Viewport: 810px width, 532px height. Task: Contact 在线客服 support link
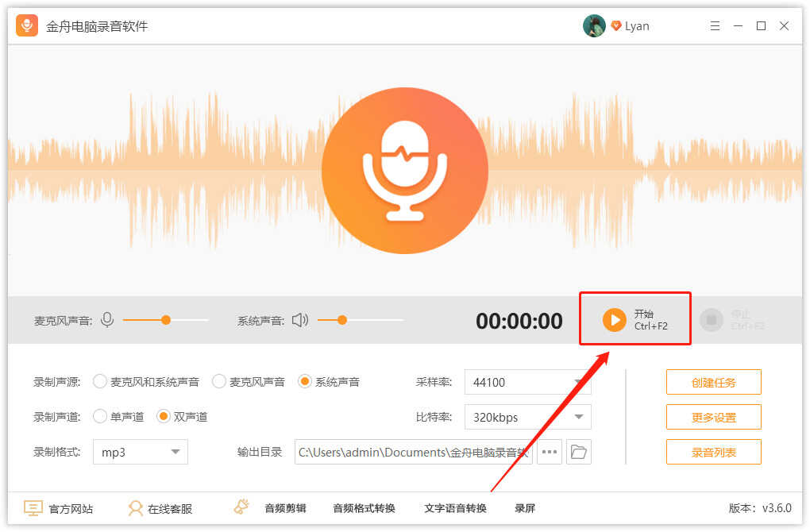point(170,509)
